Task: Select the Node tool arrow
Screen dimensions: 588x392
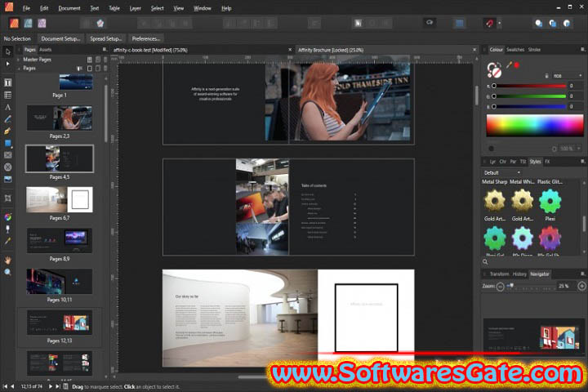Action: tap(7, 64)
